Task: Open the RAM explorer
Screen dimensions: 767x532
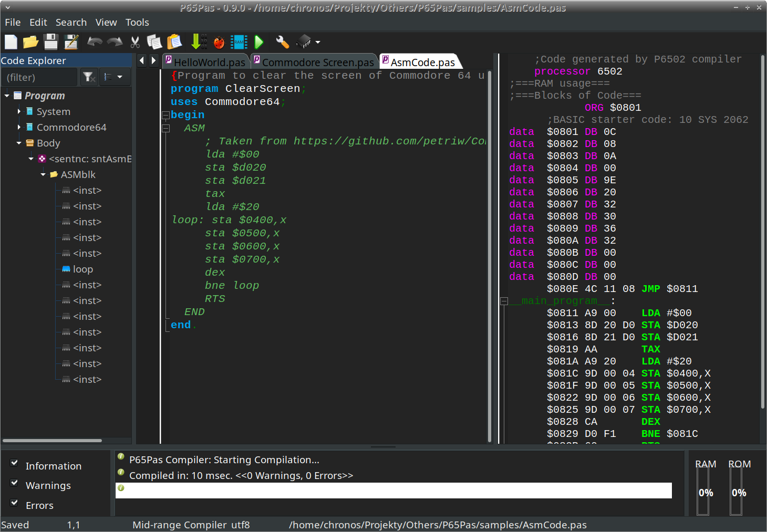Action: click(x=239, y=42)
